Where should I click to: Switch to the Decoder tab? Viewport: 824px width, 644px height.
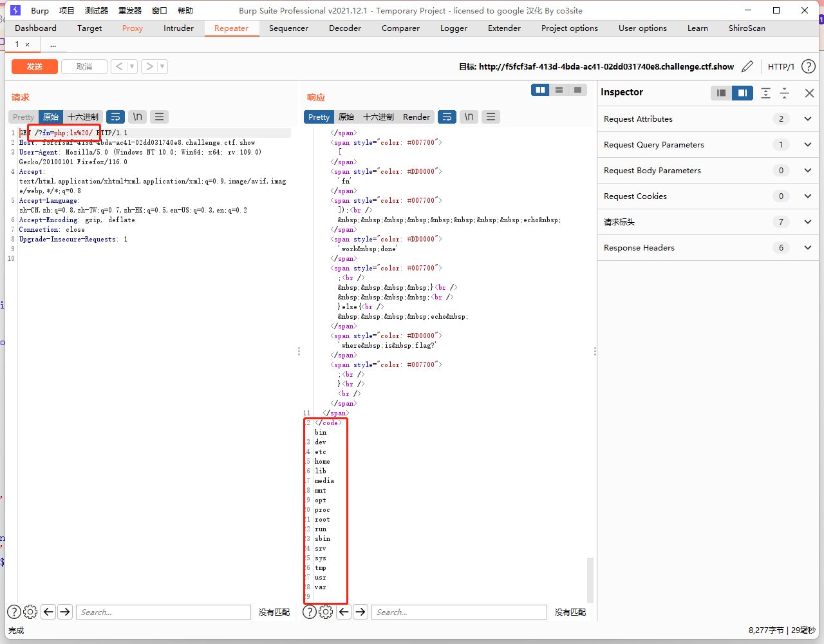pyautogui.click(x=345, y=28)
